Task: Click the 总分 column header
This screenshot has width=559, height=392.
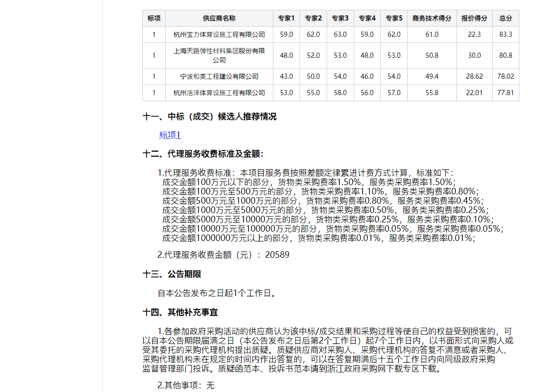Action: [x=505, y=18]
